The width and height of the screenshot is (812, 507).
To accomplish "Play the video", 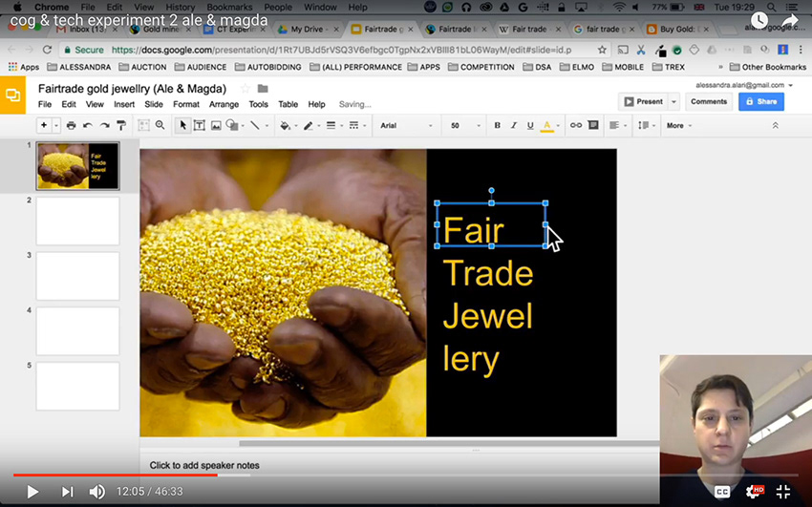I will 32,492.
